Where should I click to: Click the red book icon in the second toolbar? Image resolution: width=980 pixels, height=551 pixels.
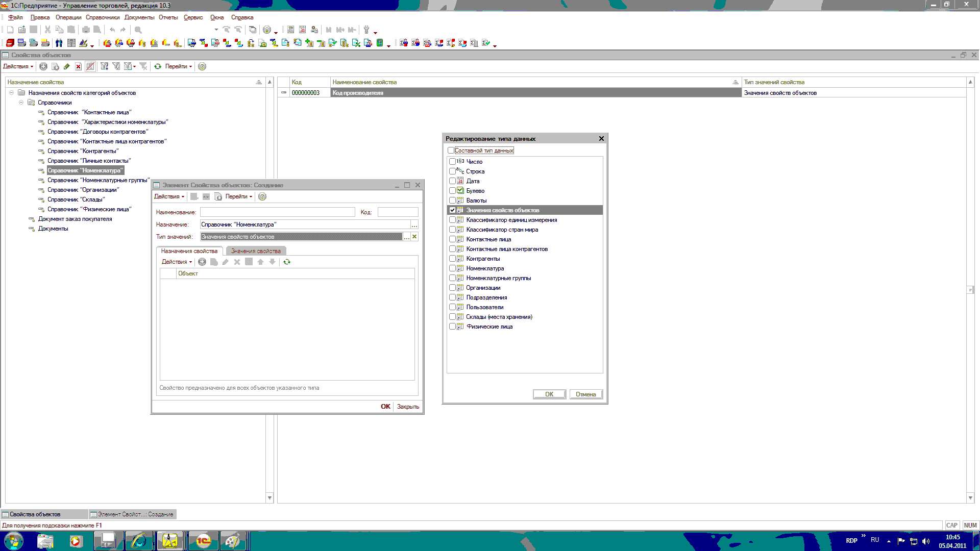click(10, 43)
